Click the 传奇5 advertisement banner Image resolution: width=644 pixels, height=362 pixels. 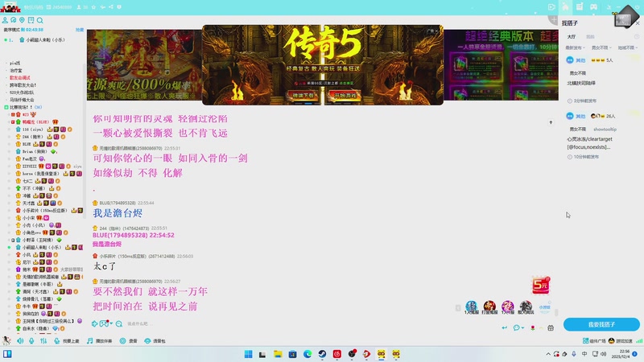click(323, 64)
